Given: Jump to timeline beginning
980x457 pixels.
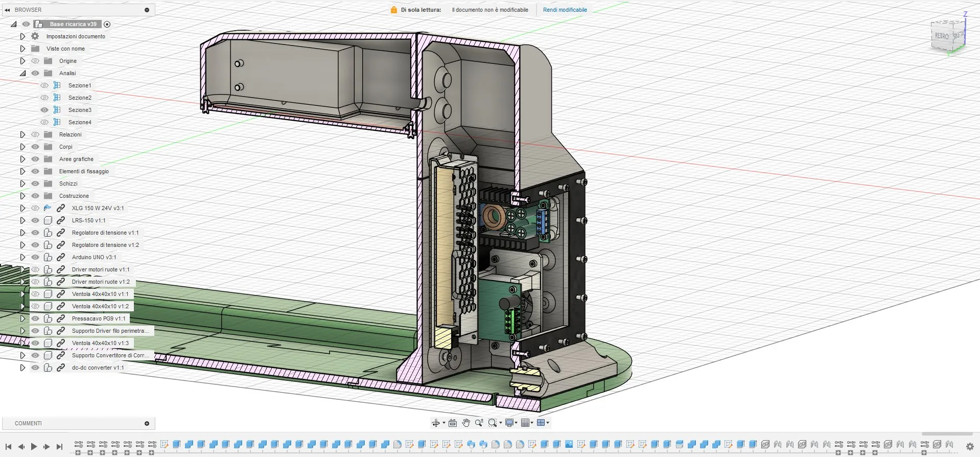Looking at the screenshot, I should tap(8, 446).
